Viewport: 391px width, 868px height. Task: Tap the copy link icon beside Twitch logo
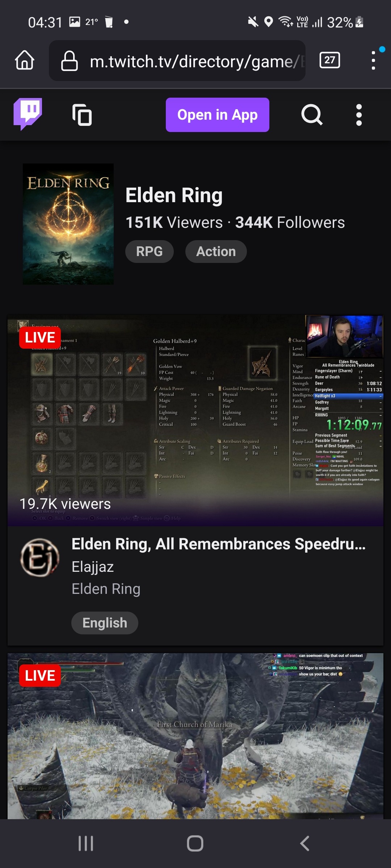pos(82,115)
